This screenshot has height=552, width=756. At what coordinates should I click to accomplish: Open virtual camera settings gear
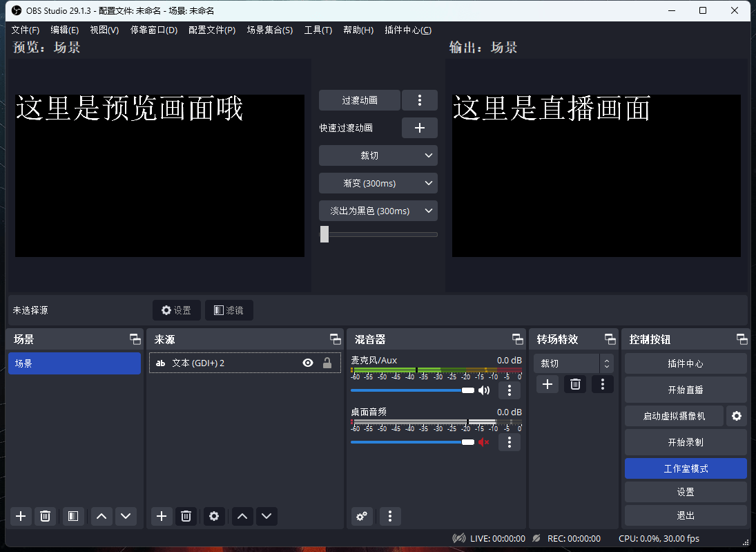coord(736,416)
